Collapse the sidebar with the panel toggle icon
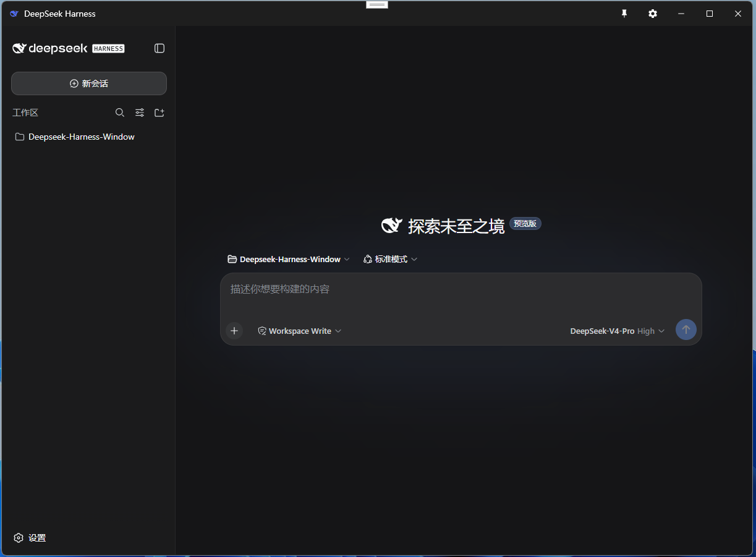The image size is (756, 557). 159,48
